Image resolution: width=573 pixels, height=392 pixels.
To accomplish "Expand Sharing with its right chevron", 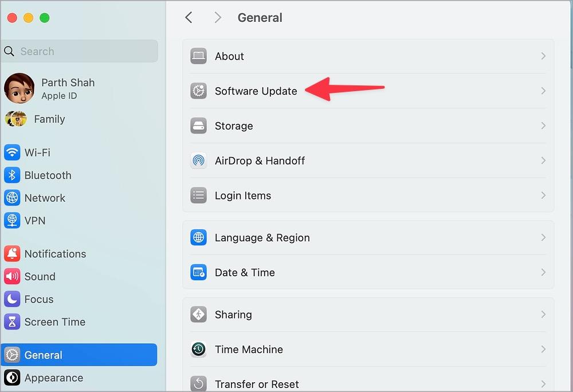I will tap(543, 314).
